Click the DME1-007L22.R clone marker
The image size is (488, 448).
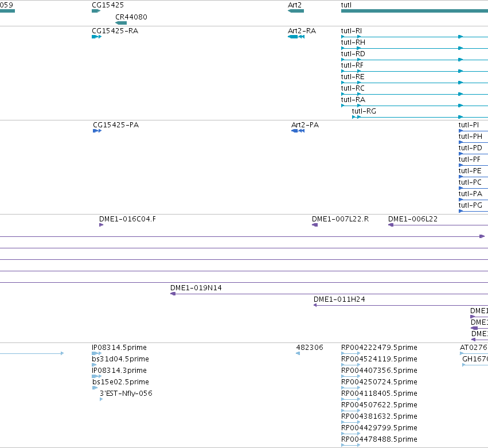pyautogui.click(x=315, y=225)
